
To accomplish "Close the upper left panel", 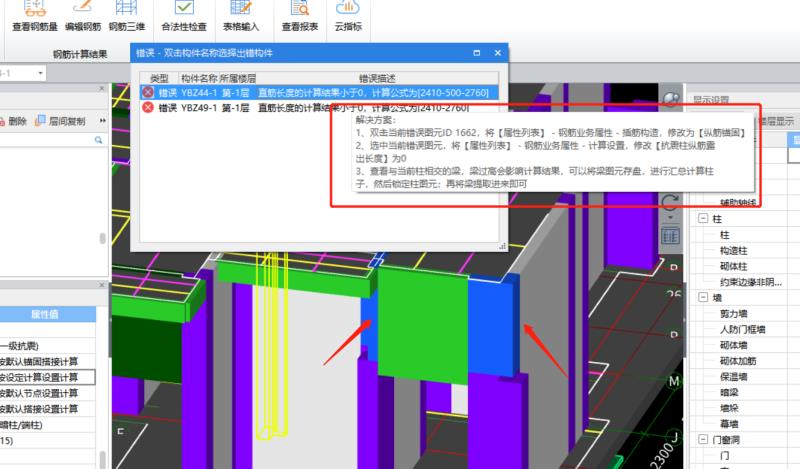I will [x=102, y=88].
